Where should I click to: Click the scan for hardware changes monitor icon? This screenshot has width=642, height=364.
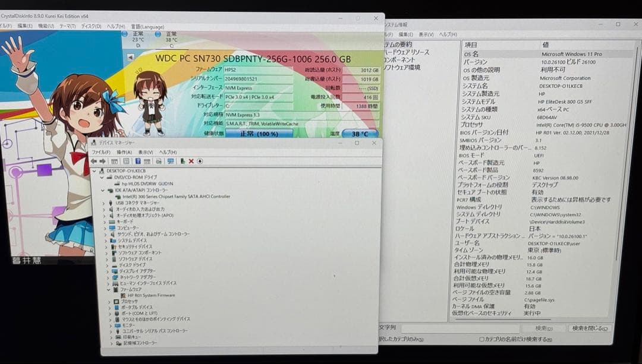pyautogui.click(x=171, y=161)
